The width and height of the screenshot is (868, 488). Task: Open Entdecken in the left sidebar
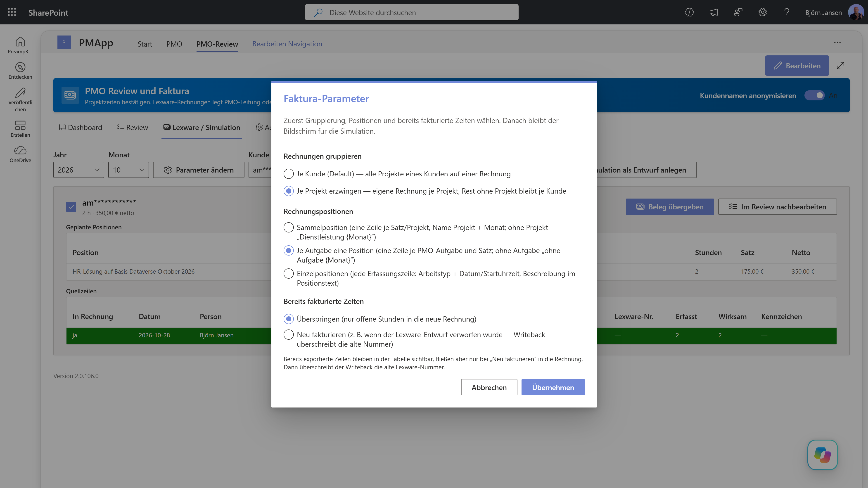pyautogui.click(x=20, y=71)
